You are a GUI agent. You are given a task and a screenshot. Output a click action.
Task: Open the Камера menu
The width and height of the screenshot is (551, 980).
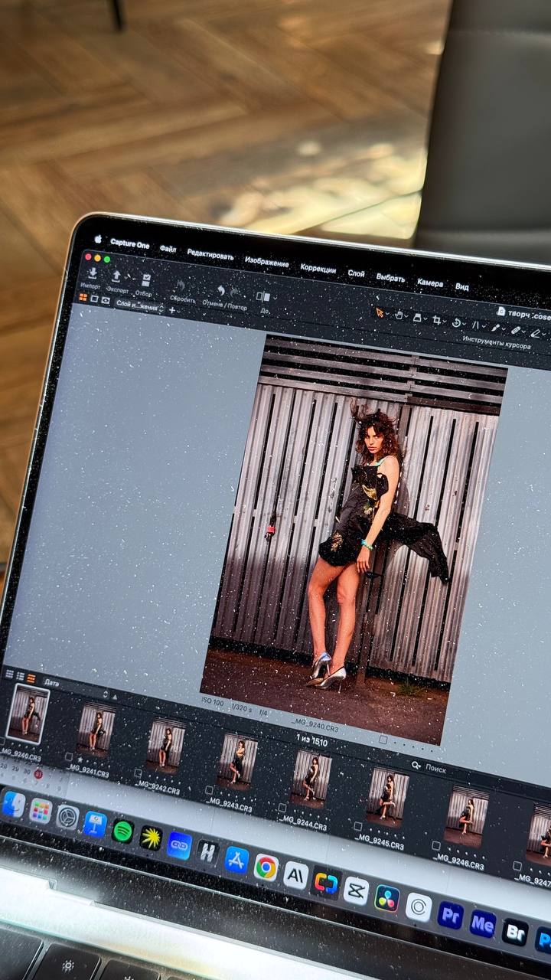point(430,283)
